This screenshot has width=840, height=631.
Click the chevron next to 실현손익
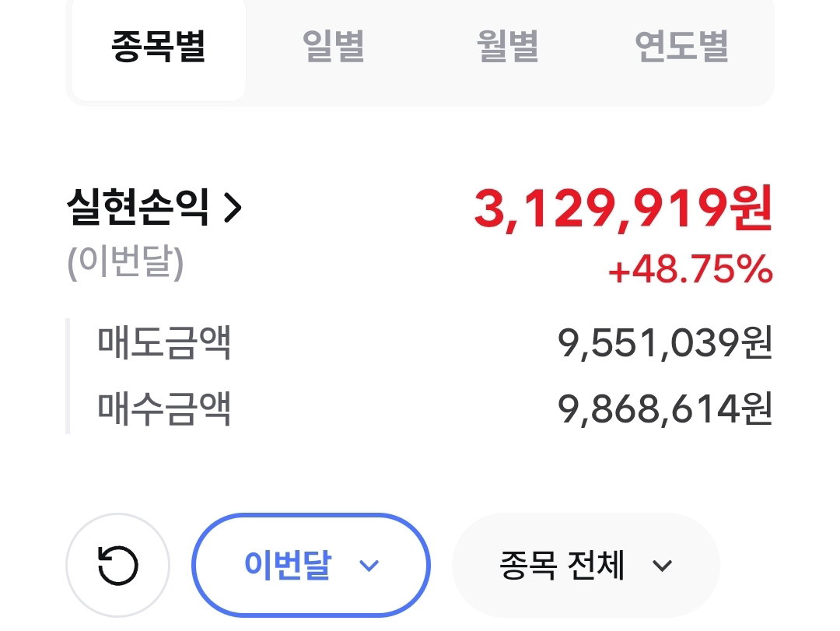(x=233, y=208)
